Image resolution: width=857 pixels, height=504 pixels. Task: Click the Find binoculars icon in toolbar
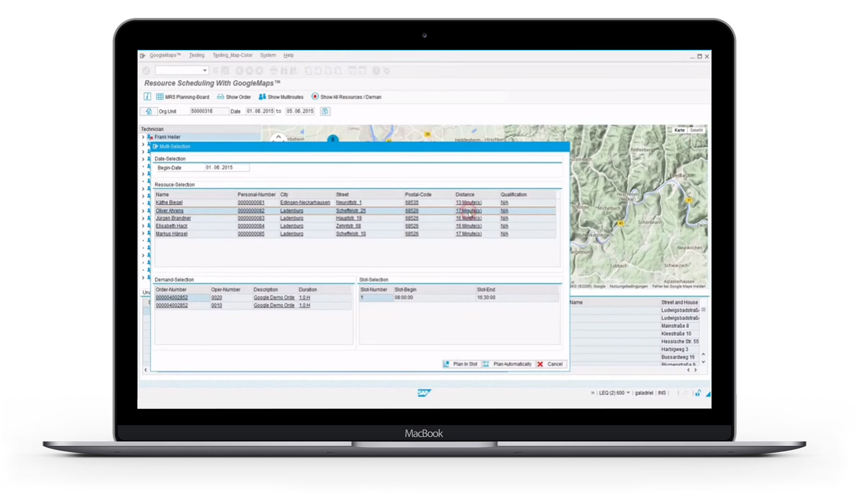pos(284,70)
